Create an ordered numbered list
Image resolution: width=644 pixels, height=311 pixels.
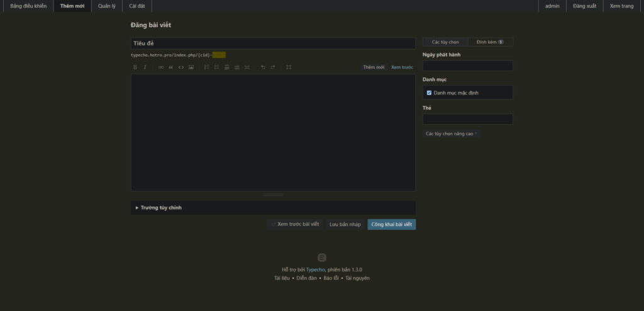(x=207, y=67)
